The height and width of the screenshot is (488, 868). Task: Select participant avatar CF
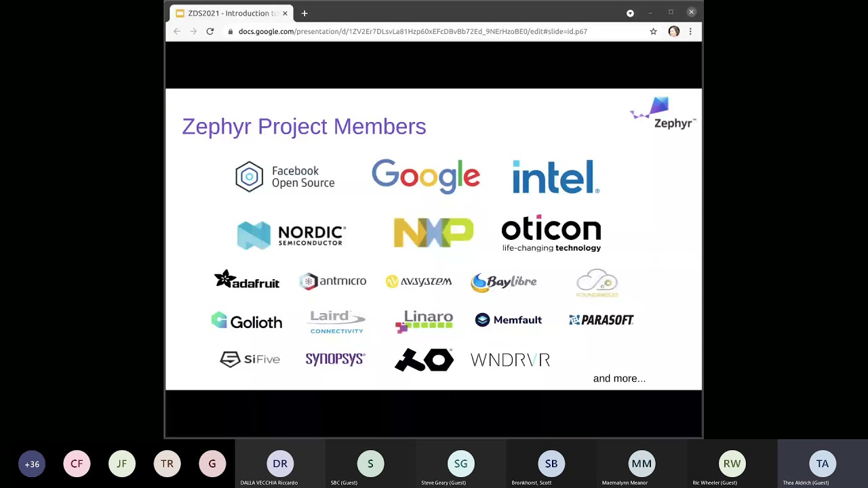[x=77, y=464]
